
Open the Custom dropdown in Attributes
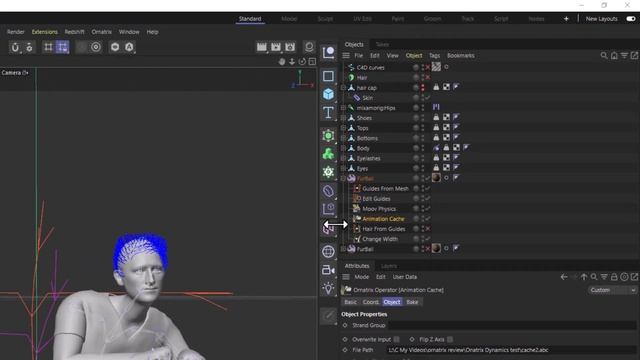pos(612,290)
